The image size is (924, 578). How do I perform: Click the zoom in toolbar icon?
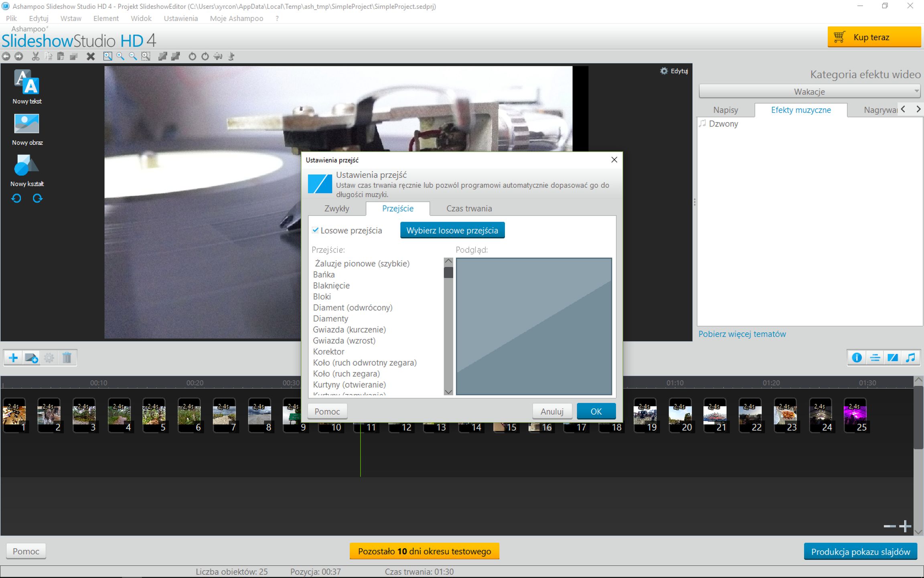tap(120, 56)
